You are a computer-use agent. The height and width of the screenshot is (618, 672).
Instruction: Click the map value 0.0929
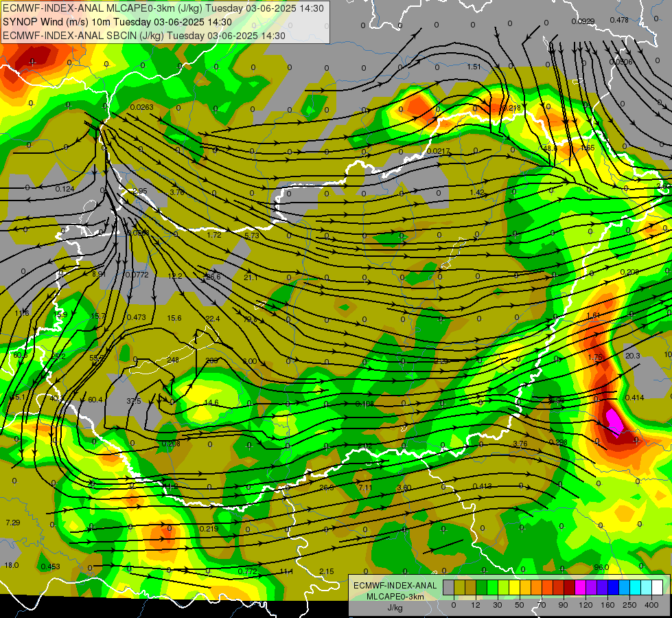point(583,21)
